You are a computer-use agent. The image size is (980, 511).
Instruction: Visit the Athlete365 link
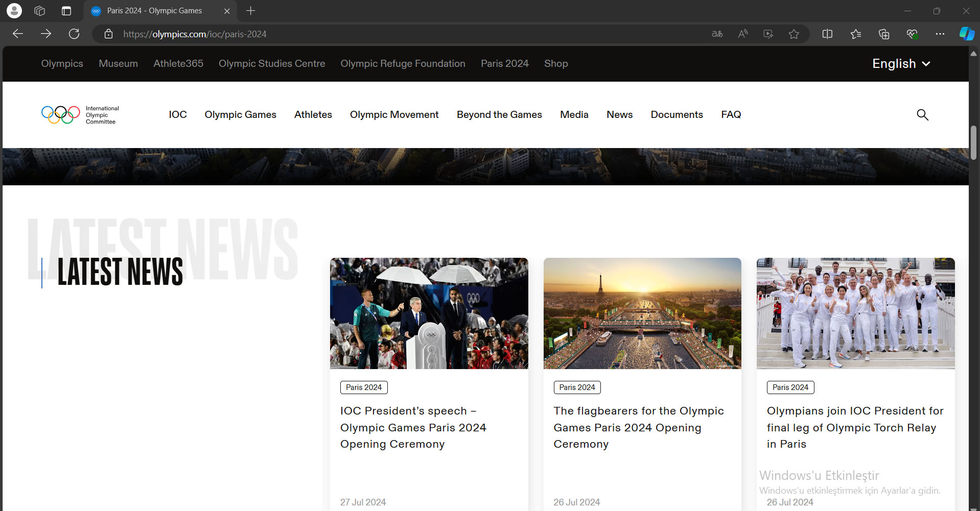point(178,64)
